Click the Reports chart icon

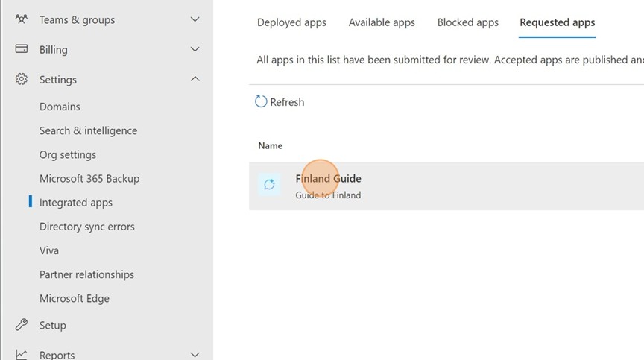pos(22,355)
